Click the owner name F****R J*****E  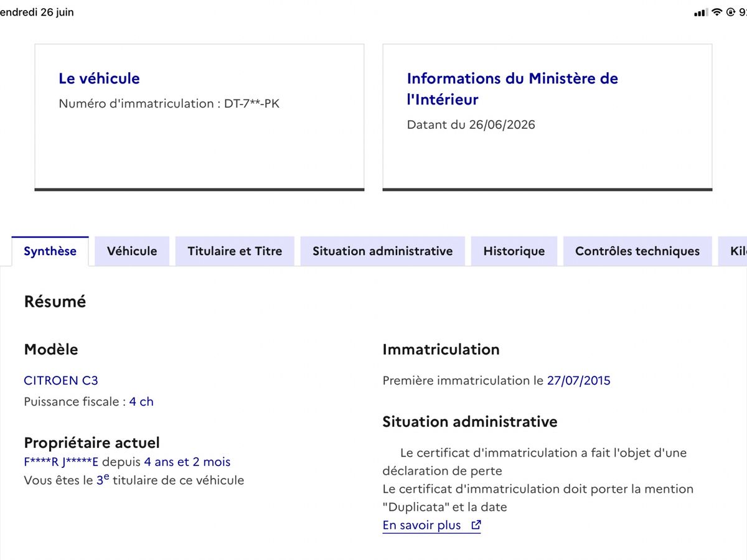click(61, 462)
